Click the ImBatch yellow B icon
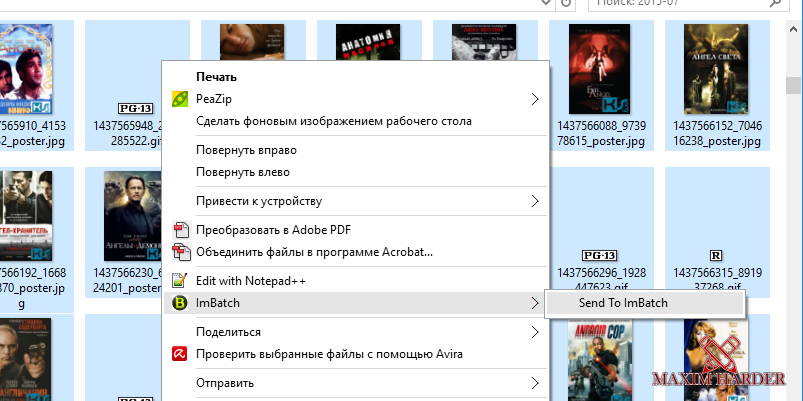 click(180, 303)
